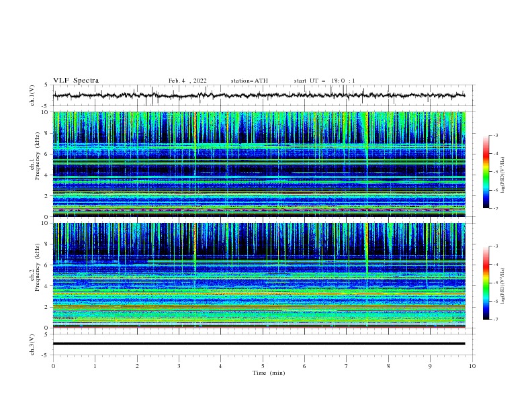Click the ch.2 colorbar "log(PSD)(V²/Hz)" label

coord(502,286)
